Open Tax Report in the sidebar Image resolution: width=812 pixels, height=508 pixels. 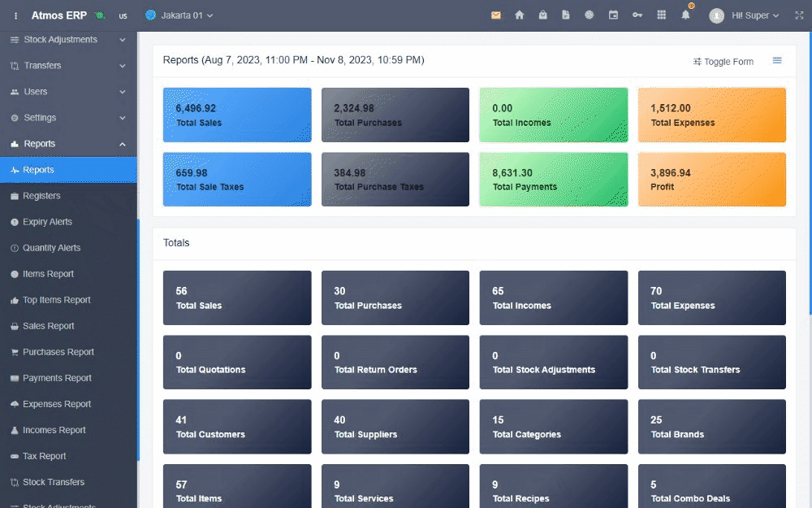[68, 456]
